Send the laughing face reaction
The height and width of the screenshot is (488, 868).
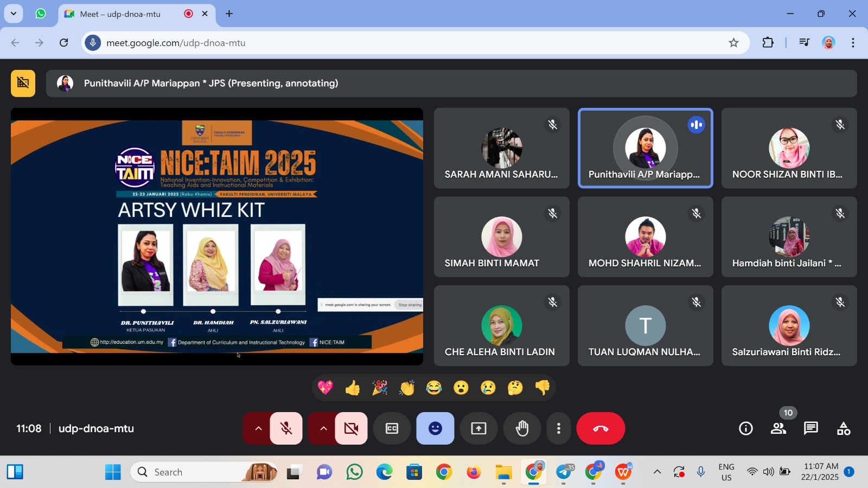click(x=434, y=387)
